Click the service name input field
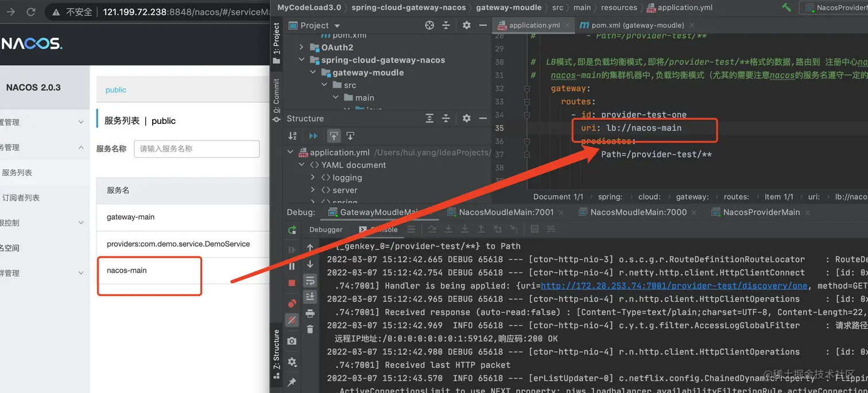The height and width of the screenshot is (393, 868). (197, 149)
